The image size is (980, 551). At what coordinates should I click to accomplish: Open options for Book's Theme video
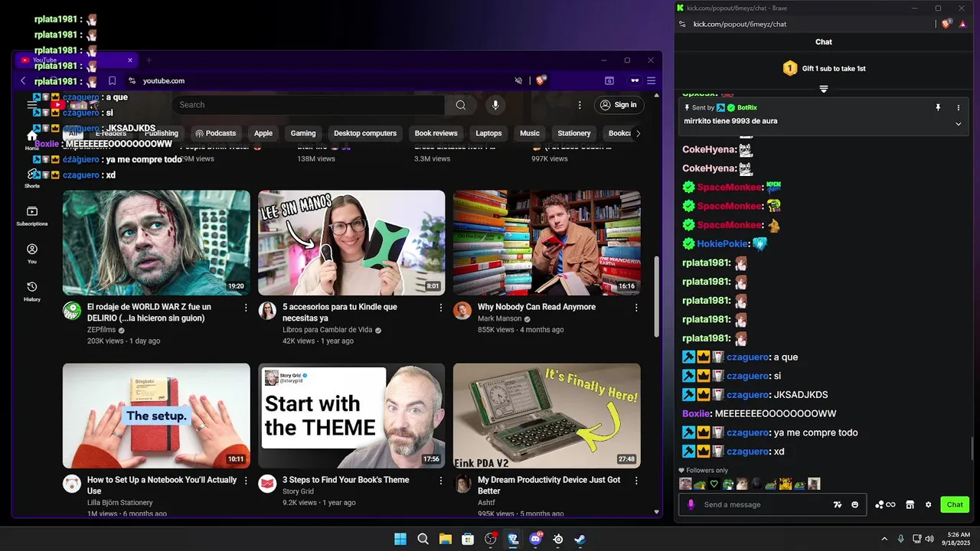pyautogui.click(x=440, y=480)
